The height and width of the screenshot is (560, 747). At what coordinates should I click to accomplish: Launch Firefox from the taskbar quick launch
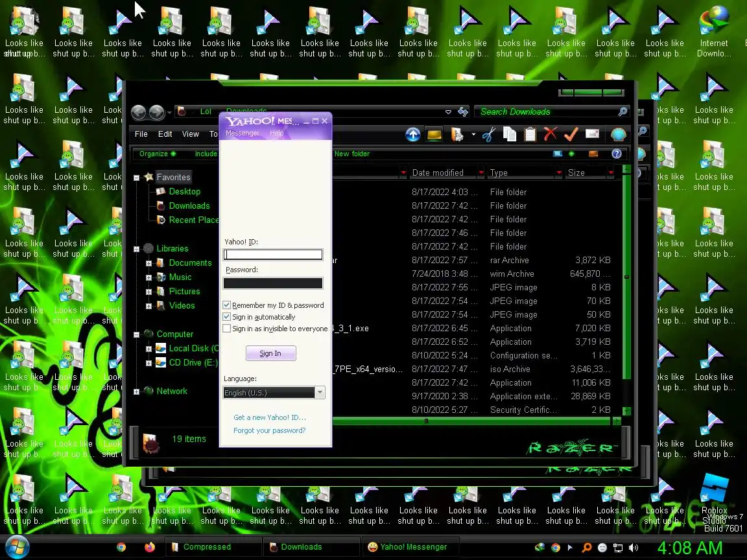[x=150, y=547]
